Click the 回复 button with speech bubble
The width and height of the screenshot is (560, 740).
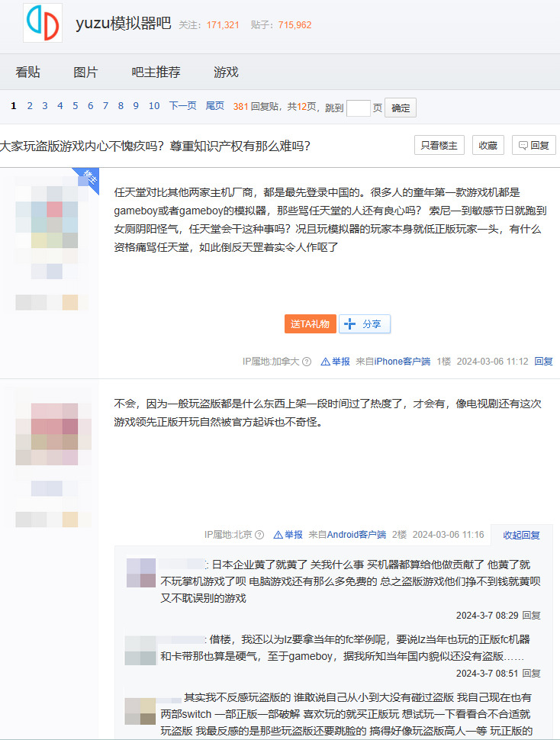pyautogui.click(x=533, y=146)
